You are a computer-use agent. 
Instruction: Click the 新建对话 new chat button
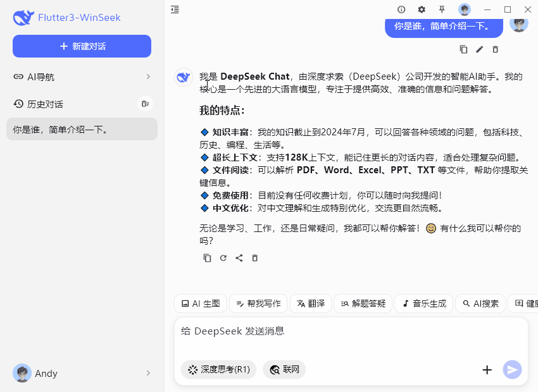coord(82,46)
